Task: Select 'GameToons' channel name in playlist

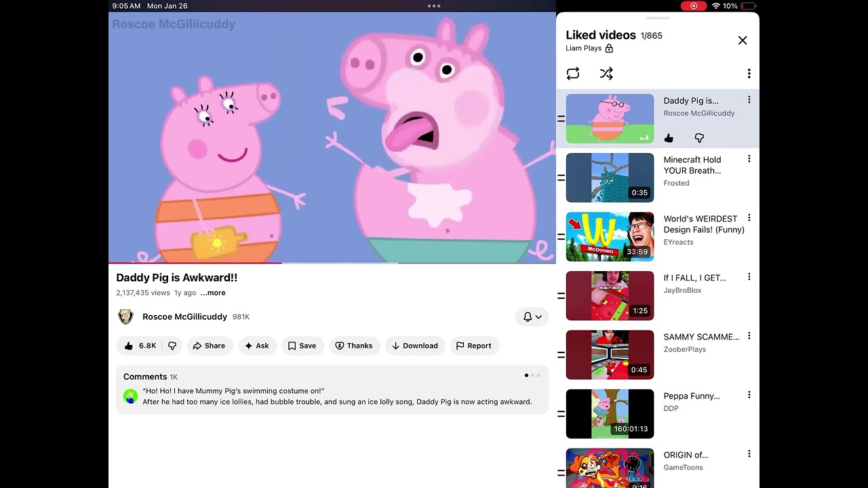Action: [x=684, y=467]
